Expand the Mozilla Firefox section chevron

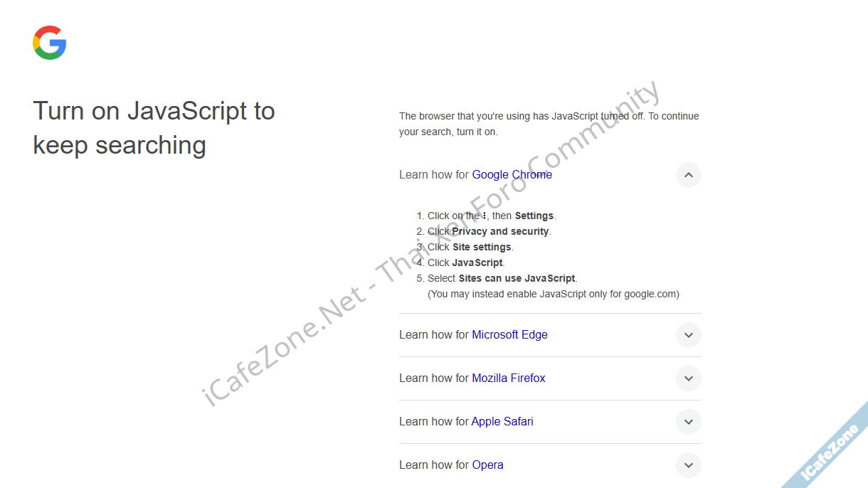(688, 378)
